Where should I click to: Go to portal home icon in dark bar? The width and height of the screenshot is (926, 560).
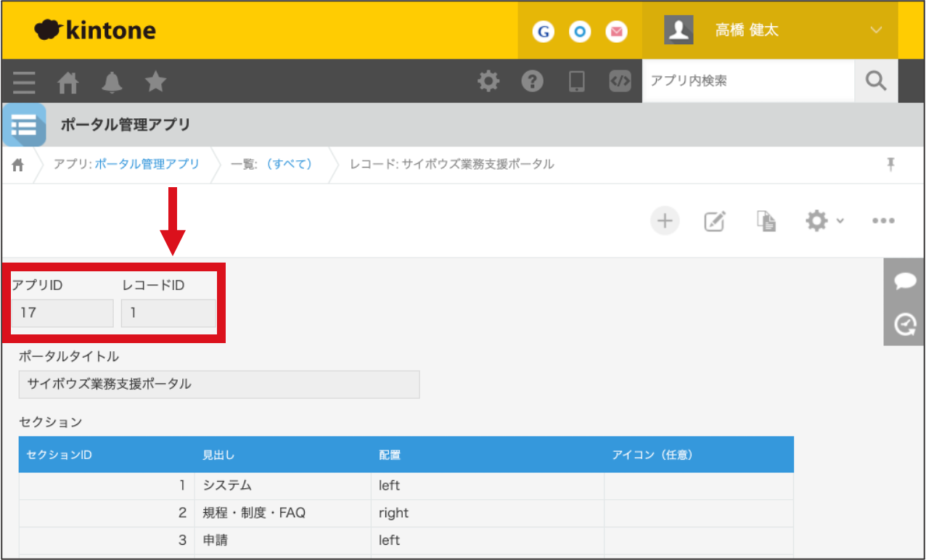pyautogui.click(x=67, y=82)
